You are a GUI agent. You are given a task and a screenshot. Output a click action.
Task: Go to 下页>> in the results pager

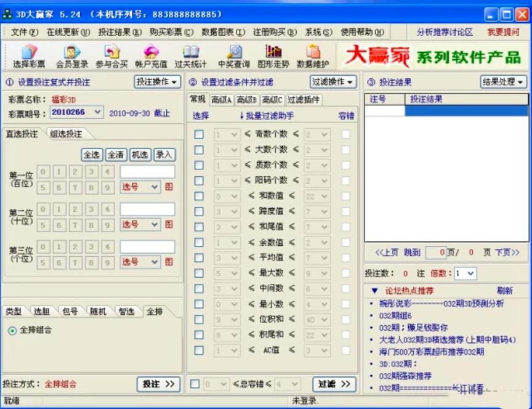tap(507, 253)
